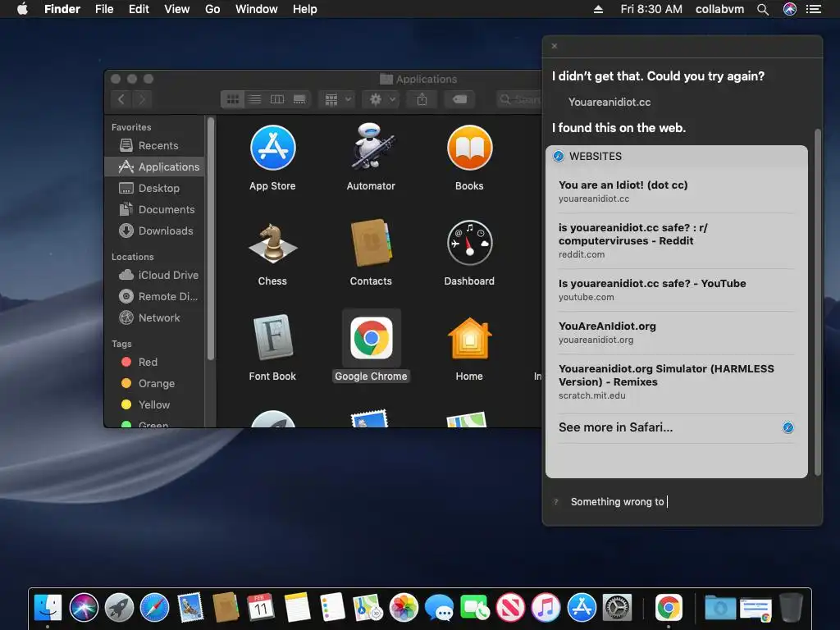Open the View menu
Viewport: 840px width, 630px height.
(x=177, y=9)
